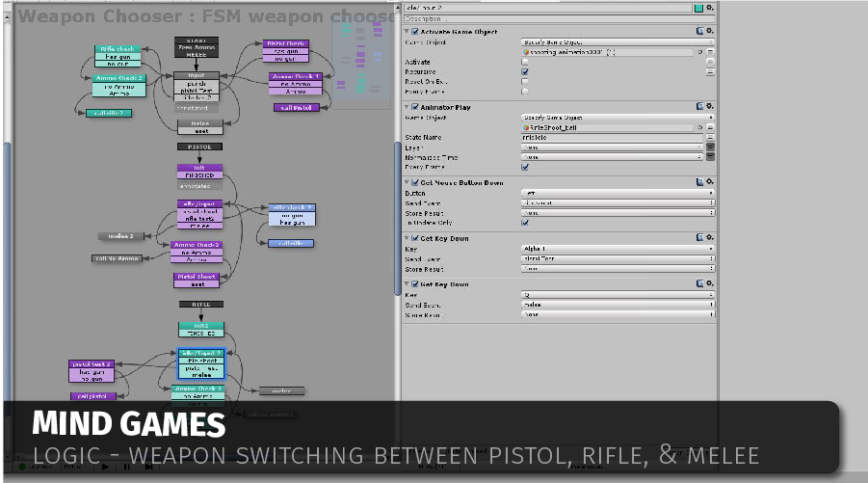This screenshot has width=868, height=483.
Task: Click the state color swatch beside name field
Action: pyautogui.click(x=698, y=8)
